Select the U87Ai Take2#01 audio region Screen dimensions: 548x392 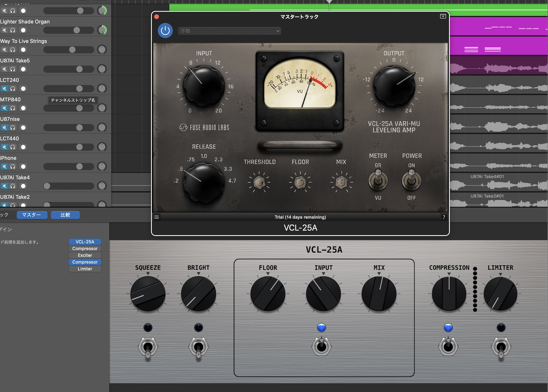point(499,200)
